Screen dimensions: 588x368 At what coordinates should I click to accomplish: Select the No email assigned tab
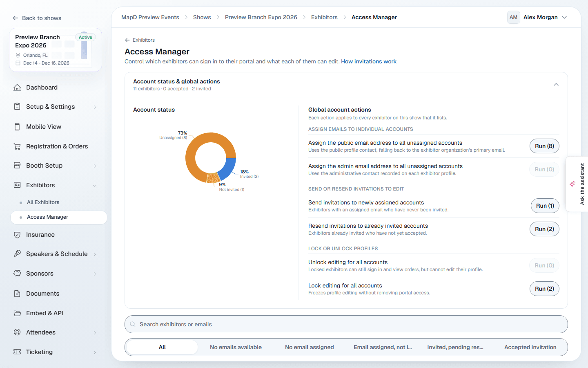coord(310,347)
